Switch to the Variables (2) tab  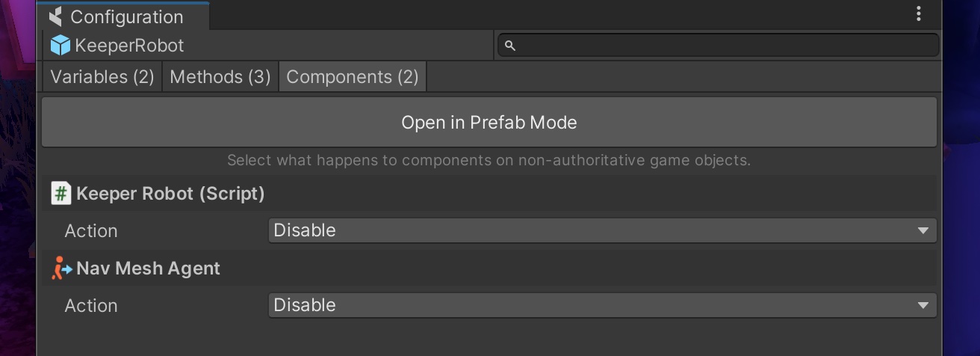tap(102, 77)
